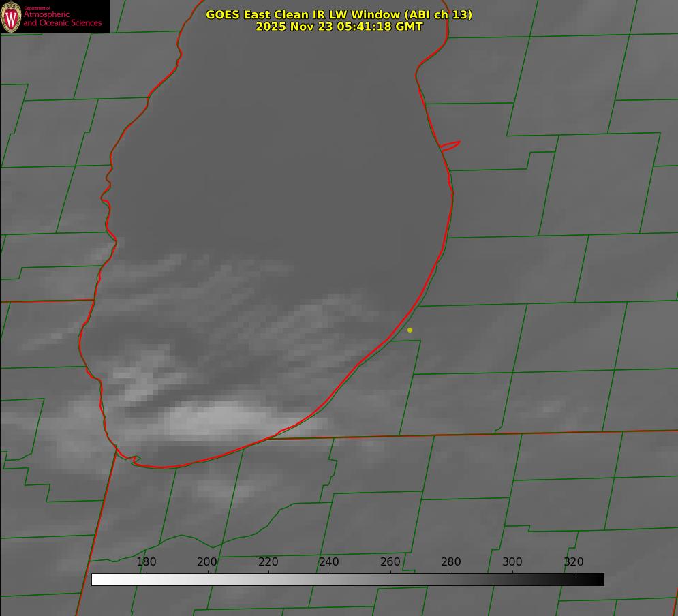Image resolution: width=678 pixels, height=616 pixels.
Task: Click the UW crest logo
Action: coord(12,16)
